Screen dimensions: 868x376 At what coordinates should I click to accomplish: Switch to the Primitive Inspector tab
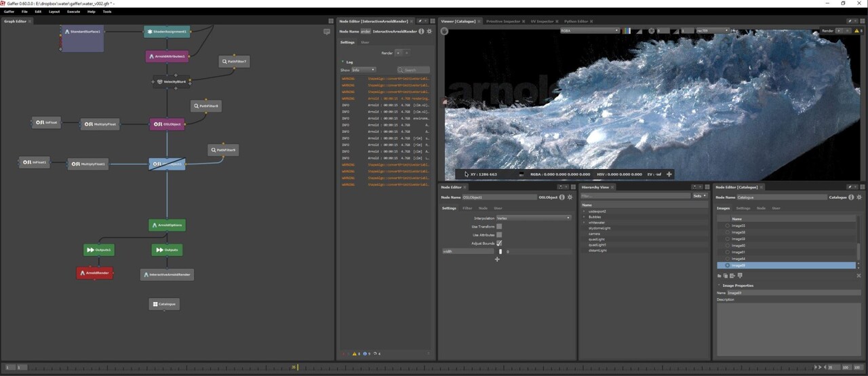[503, 21]
